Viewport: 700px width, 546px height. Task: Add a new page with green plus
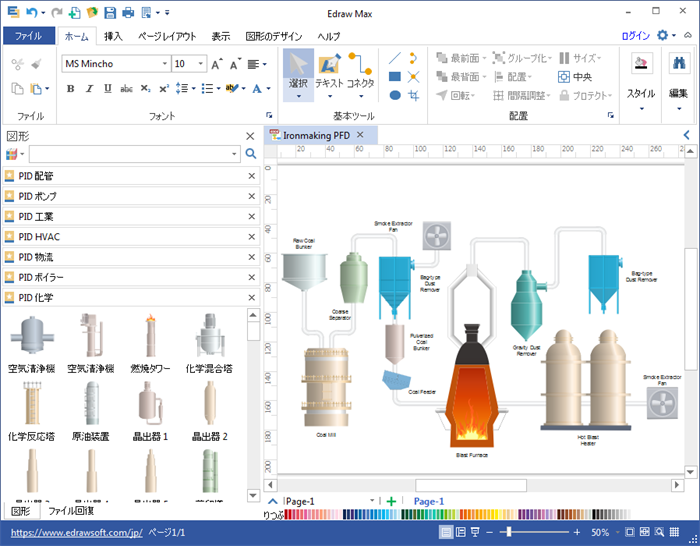[391, 501]
